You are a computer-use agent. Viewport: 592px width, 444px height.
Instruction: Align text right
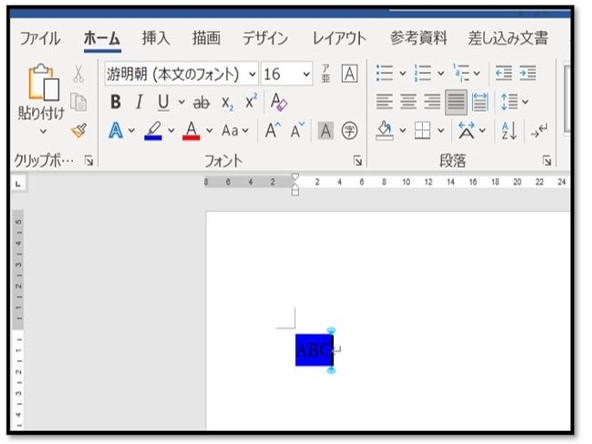[432, 102]
